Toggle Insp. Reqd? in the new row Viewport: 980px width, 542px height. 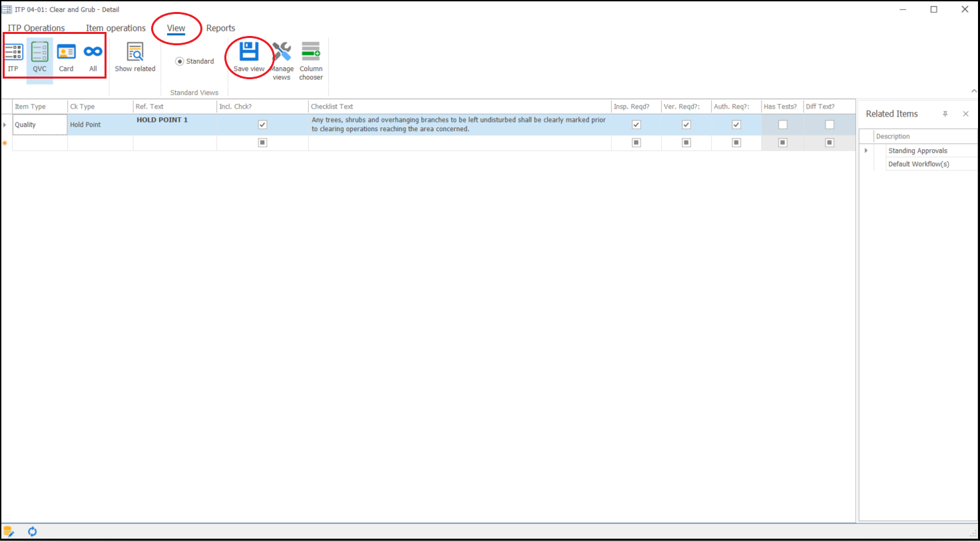coord(636,142)
